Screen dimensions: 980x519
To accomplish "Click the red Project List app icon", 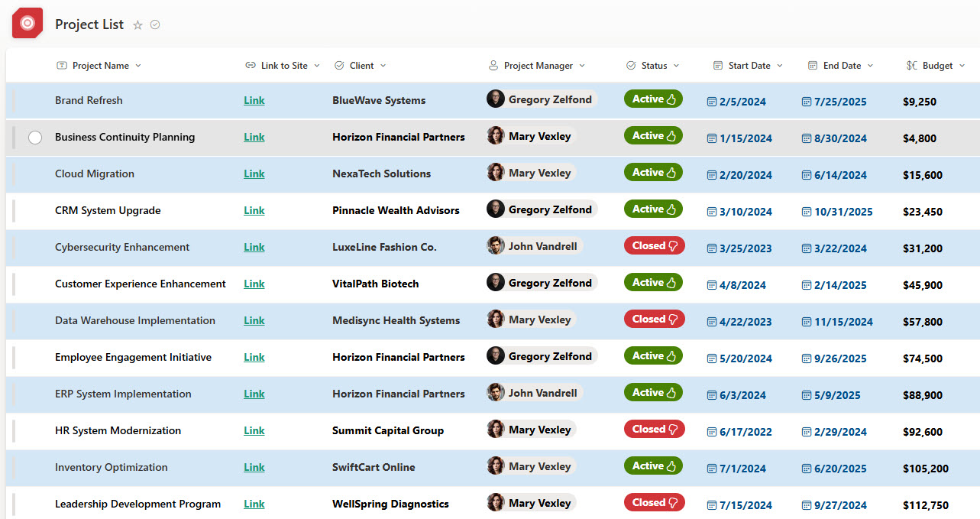I will click(27, 24).
